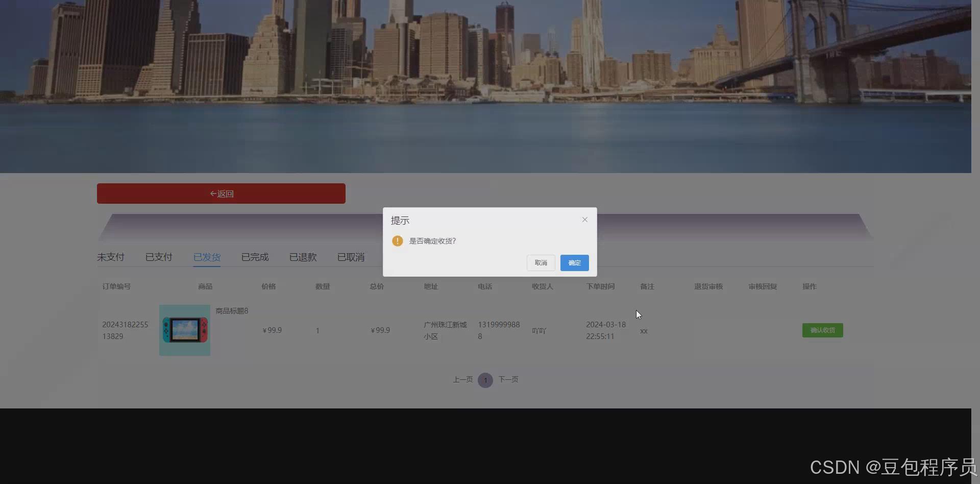
Task: Click the Nintendo Switch product thumbnail
Action: coord(185,330)
